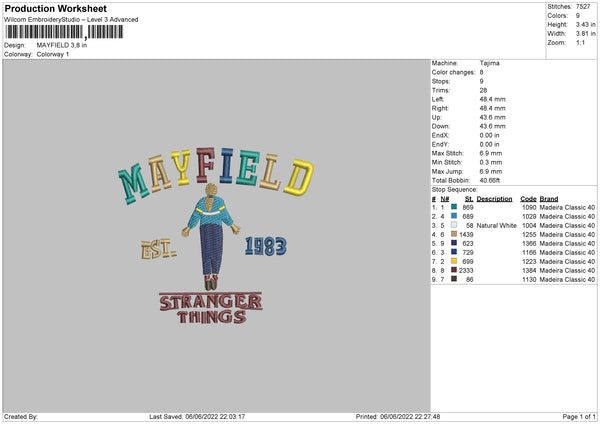Click the Trims value 28
Viewport: 600px width, 424px height.
(x=483, y=90)
